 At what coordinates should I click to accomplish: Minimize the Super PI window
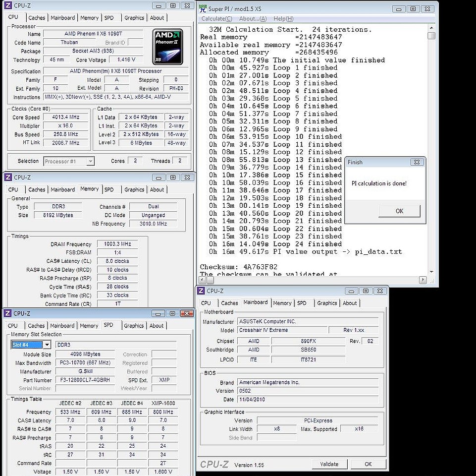click(399, 9)
